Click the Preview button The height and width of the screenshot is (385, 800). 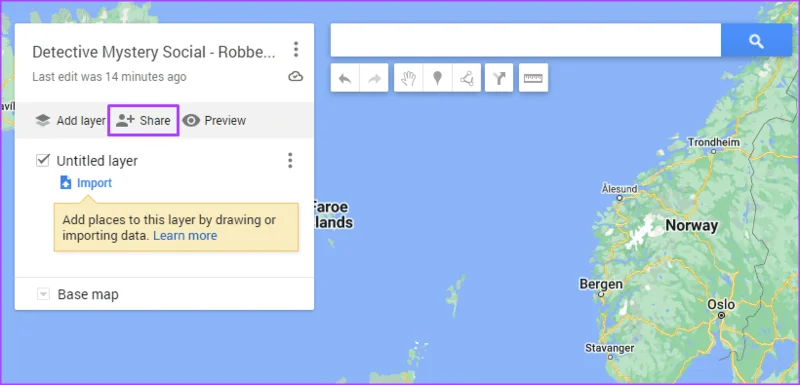pyautogui.click(x=214, y=121)
